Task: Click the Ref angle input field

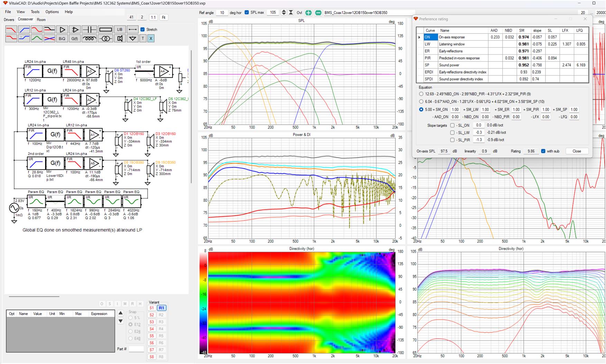Action: 222,13
